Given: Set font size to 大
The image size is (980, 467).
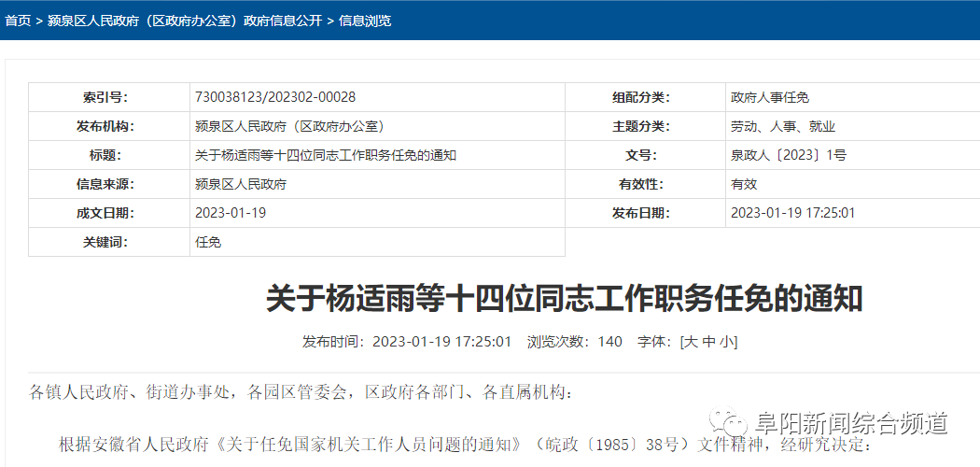Looking at the screenshot, I should click(690, 341).
